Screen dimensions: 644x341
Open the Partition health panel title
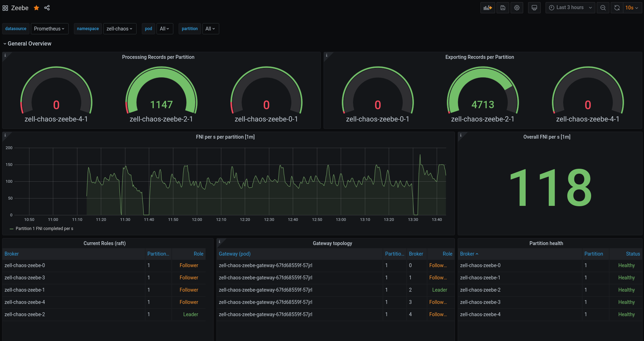point(546,243)
